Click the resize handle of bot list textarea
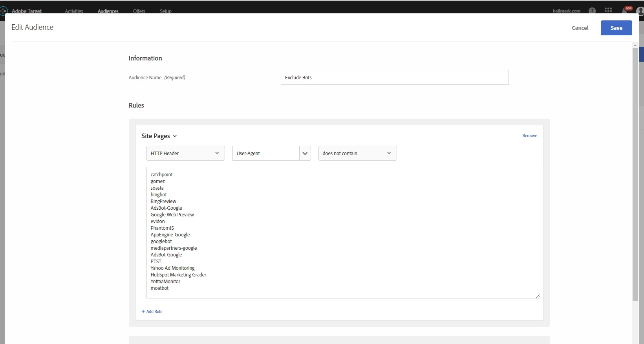 (538, 296)
